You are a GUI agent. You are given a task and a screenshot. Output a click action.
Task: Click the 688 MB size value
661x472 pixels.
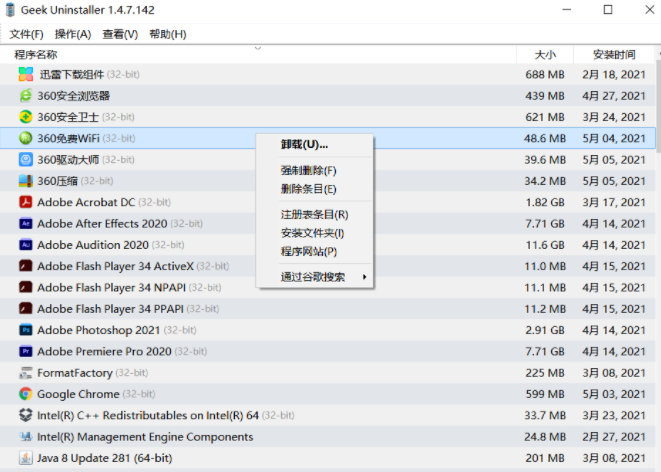pyautogui.click(x=545, y=75)
